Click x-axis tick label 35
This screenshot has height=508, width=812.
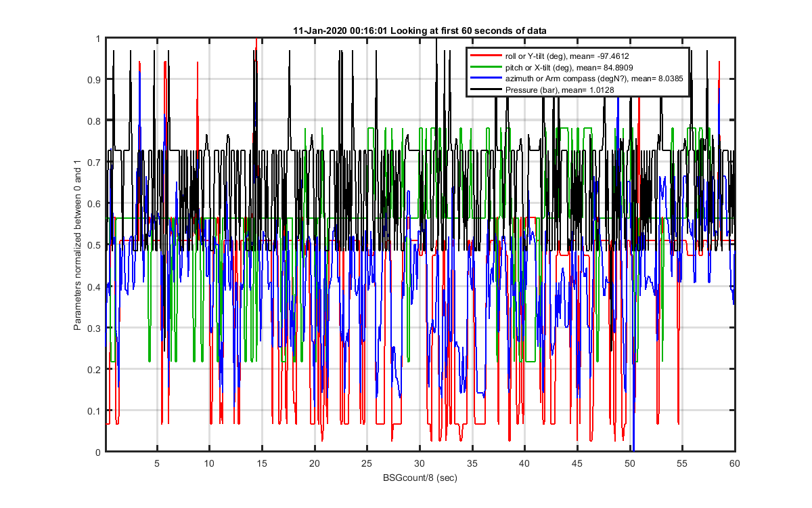tap(472, 463)
